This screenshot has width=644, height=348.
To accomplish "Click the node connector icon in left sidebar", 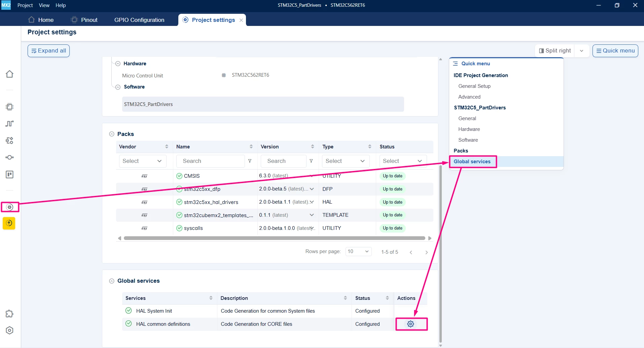I will (9, 157).
